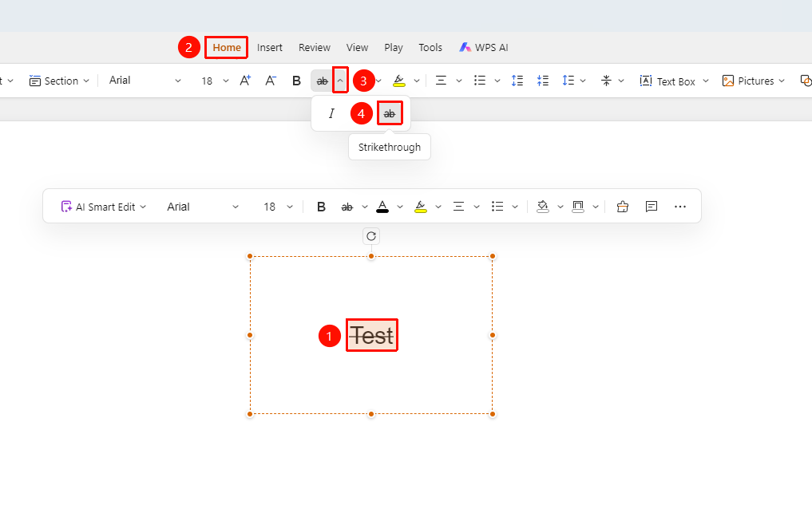Expand the Section dropdown
The height and width of the screenshot is (505, 812).
coord(60,81)
